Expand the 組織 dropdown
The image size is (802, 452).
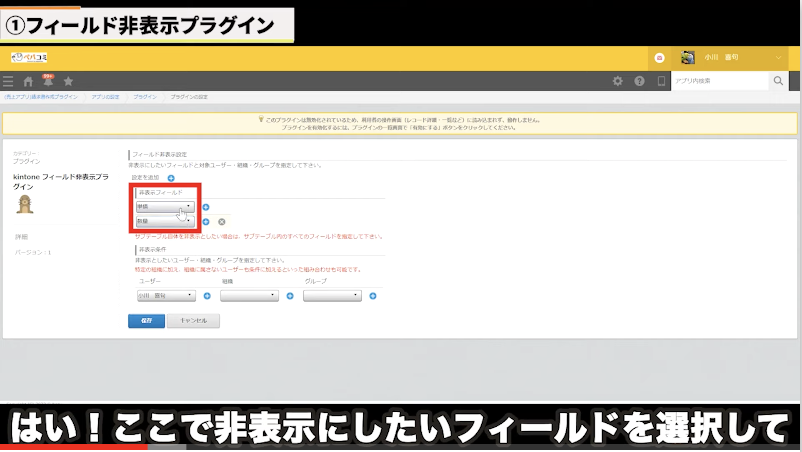click(249, 296)
